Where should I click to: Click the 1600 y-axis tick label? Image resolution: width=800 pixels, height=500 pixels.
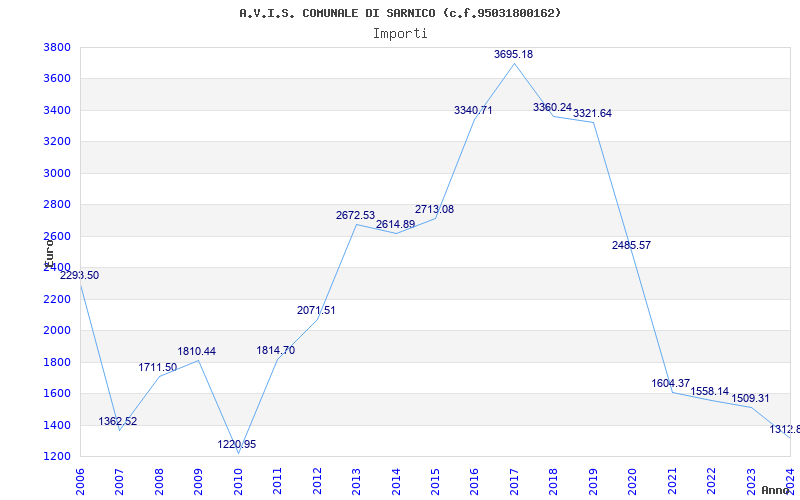(x=57, y=393)
